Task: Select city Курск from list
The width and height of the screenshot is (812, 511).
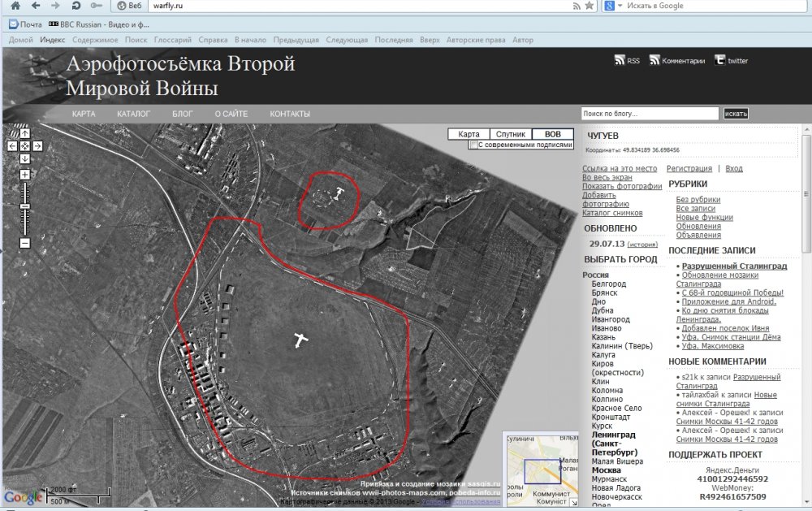Action: [x=602, y=426]
